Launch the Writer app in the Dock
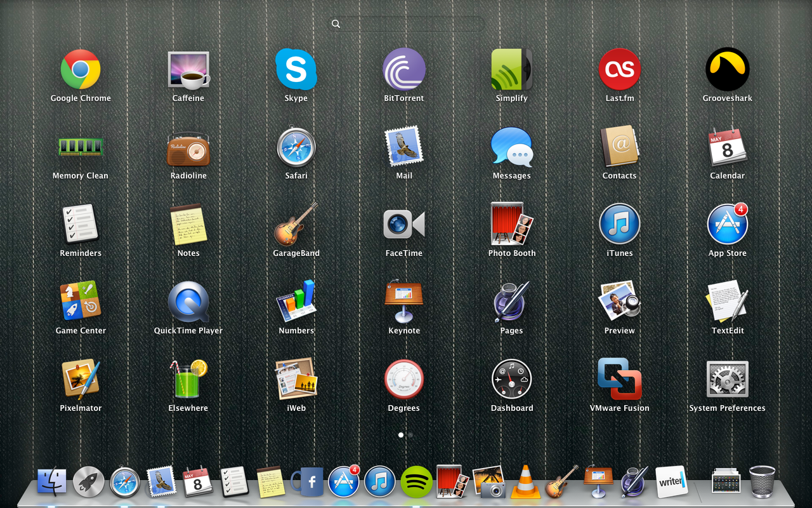812x508 pixels. pyautogui.click(x=671, y=482)
